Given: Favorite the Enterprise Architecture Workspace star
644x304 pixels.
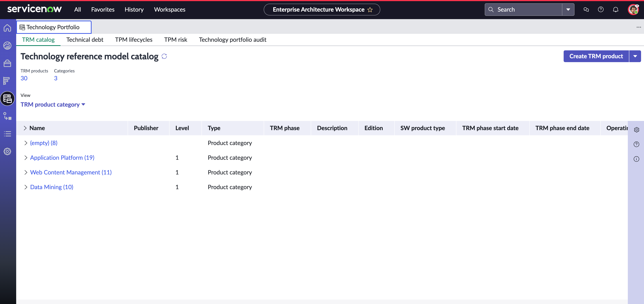Looking at the screenshot, I should pyautogui.click(x=370, y=10).
